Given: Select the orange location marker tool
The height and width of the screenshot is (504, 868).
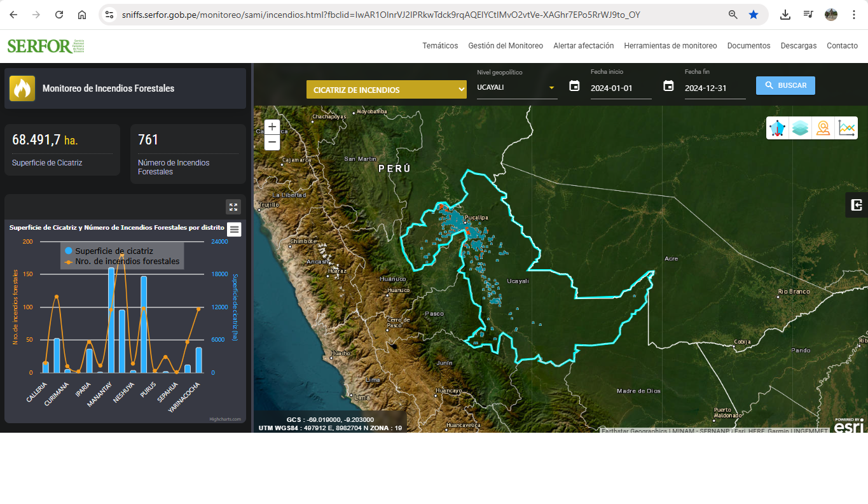Looking at the screenshot, I should tap(823, 128).
